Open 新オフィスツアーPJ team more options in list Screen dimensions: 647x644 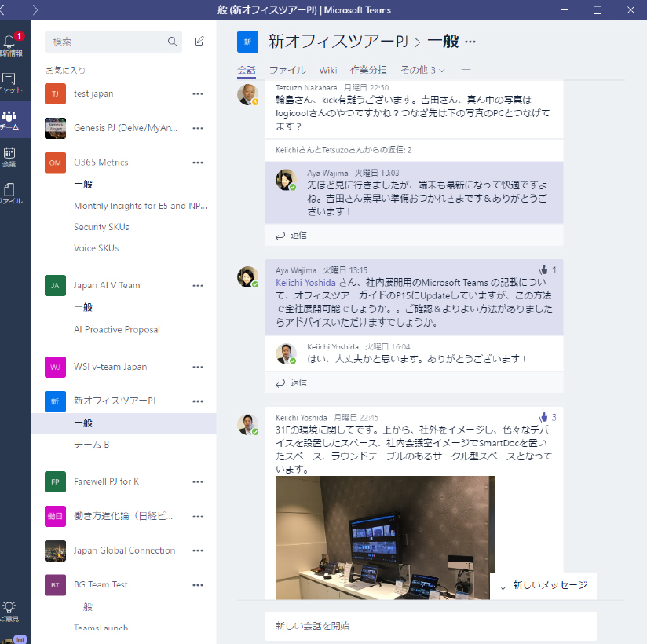(198, 401)
